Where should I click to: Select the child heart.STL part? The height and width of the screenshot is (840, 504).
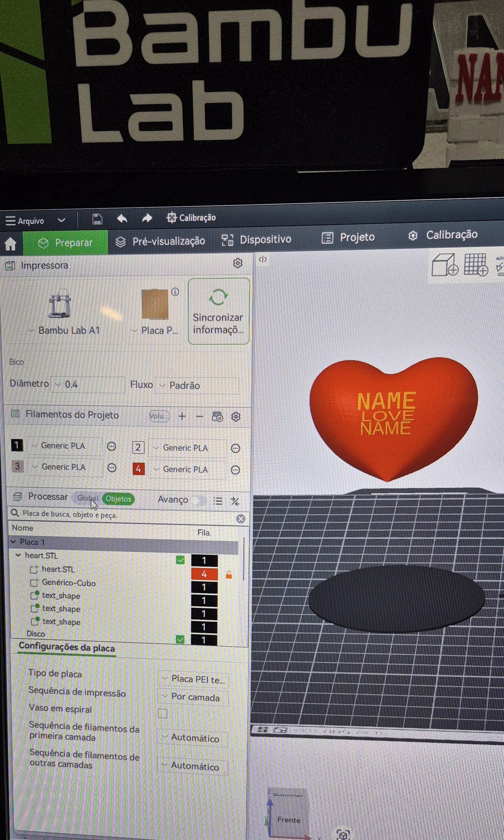58,569
